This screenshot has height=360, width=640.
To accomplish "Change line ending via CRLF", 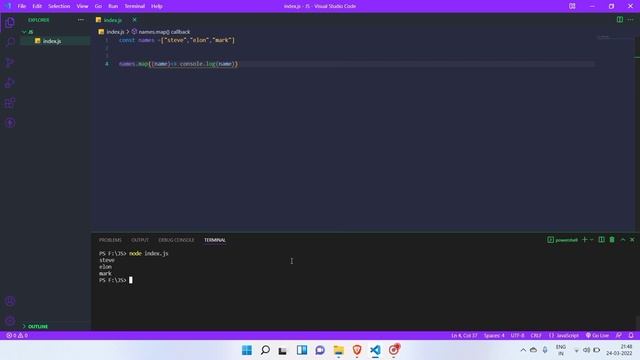I will (x=536, y=336).
